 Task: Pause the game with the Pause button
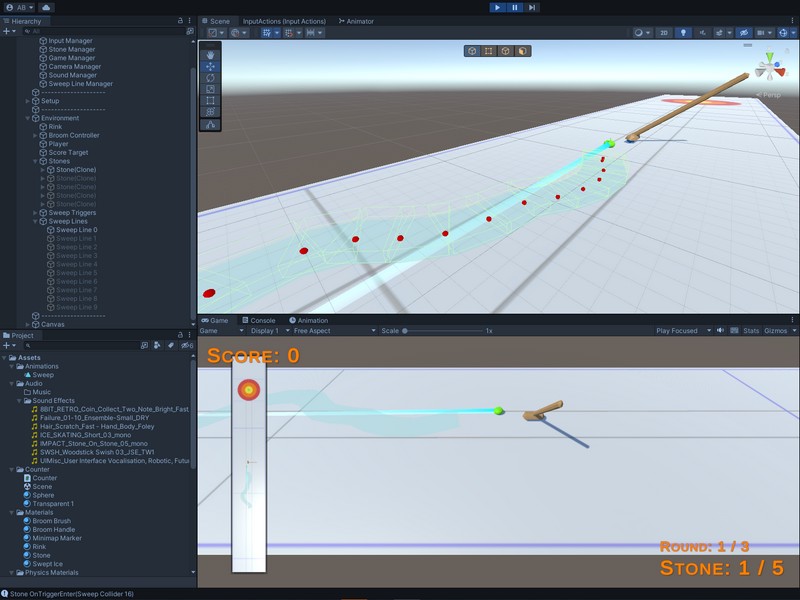pos(514,7)
